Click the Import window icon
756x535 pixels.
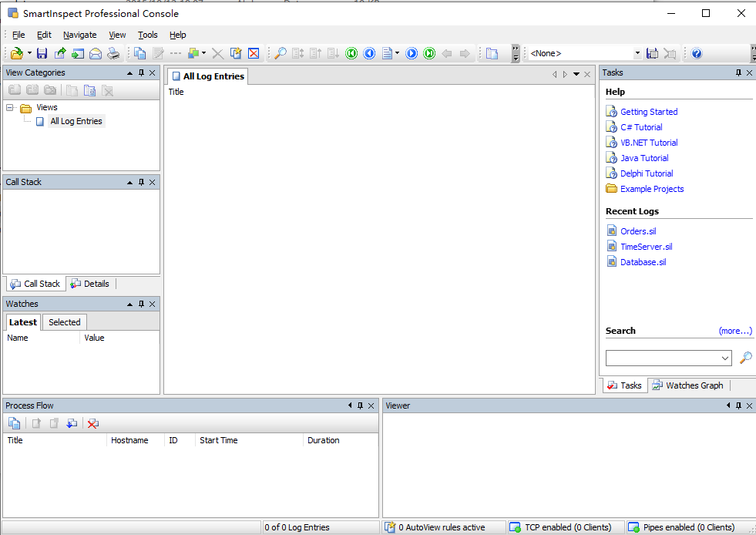click(x=78, y=53)
